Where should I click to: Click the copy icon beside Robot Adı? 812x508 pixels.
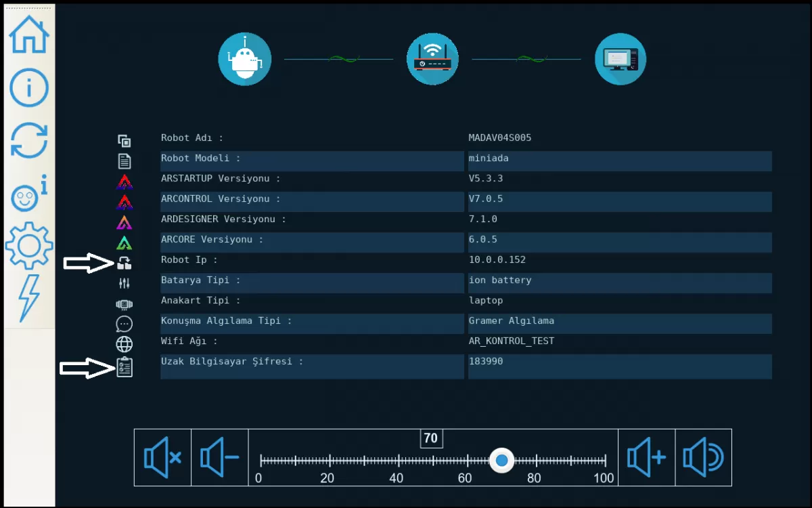click(x=124, y=141)
